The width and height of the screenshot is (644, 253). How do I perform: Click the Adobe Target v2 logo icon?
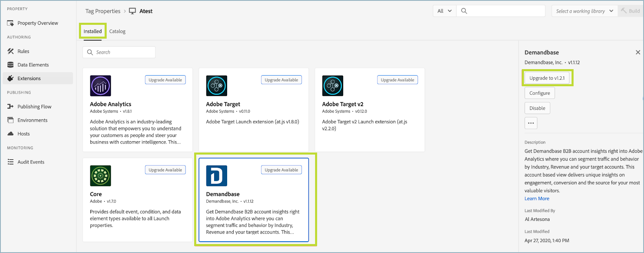coord(333,86)
